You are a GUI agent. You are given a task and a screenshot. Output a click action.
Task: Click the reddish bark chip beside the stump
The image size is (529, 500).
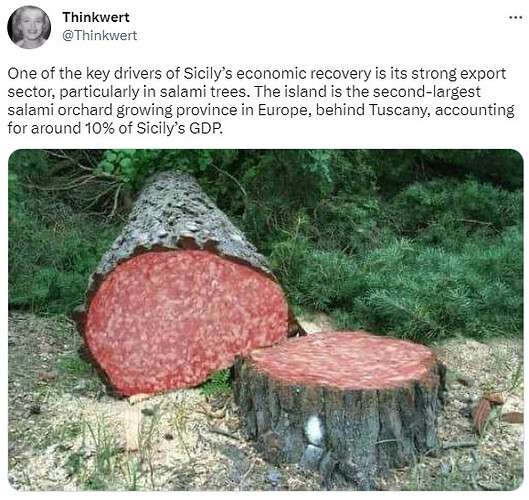coord(482,416)
